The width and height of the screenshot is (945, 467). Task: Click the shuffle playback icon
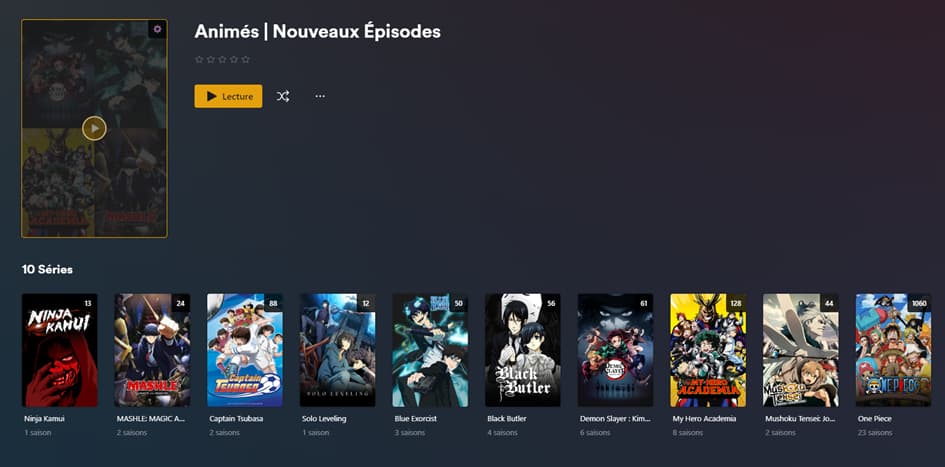click(x=283, y=96)
